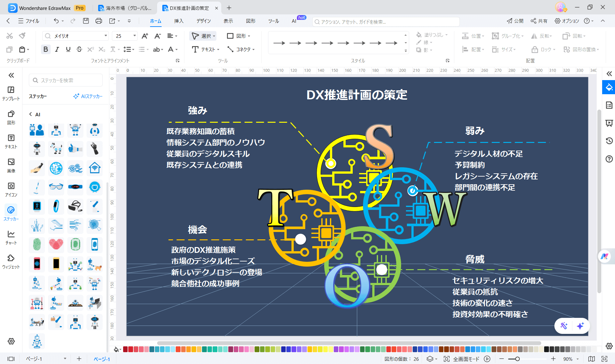The width and height of the screenshot is (615, 364).
Task: Toggle strikethrough formatting
Action: pos(79,49)
